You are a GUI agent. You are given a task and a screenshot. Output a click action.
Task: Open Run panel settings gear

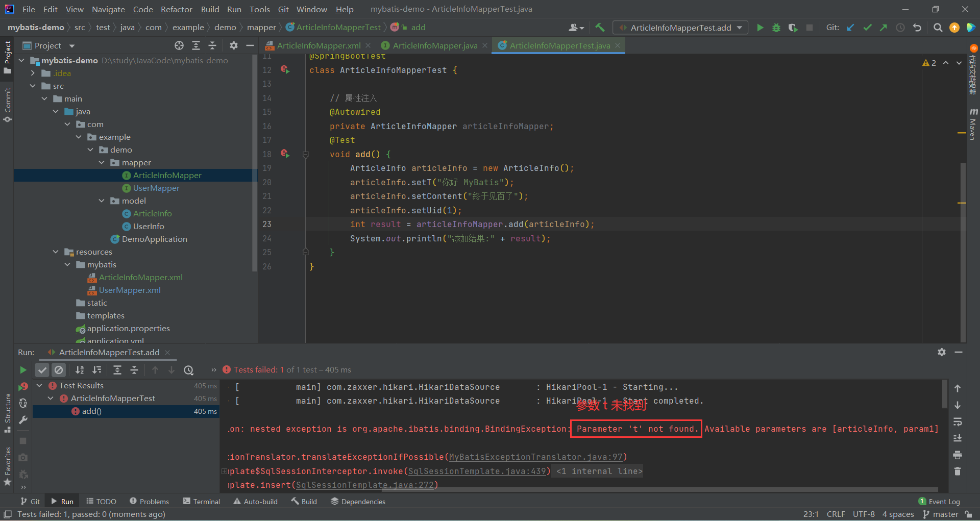[942, 352]
